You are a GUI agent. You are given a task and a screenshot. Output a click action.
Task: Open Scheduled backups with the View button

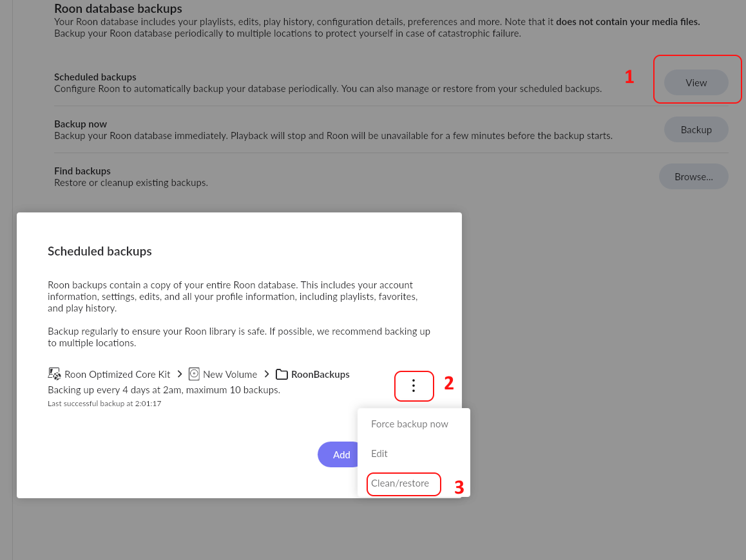pyautogui.click(x=696, y=83)
